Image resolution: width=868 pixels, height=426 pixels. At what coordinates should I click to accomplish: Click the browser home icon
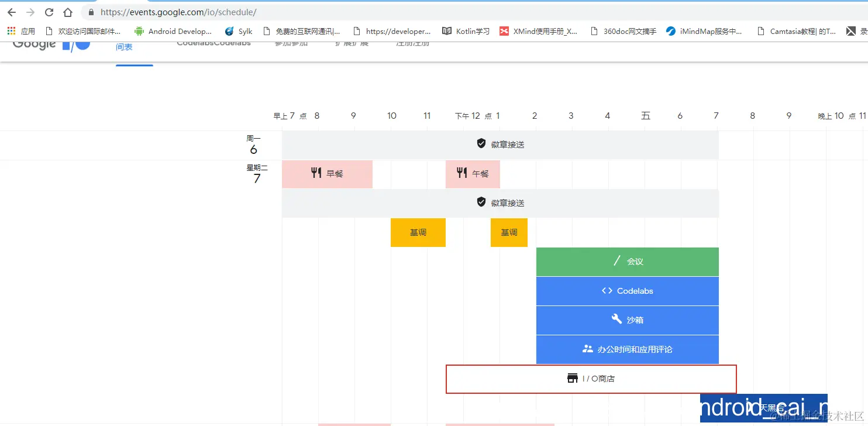[x=67, y=12]
